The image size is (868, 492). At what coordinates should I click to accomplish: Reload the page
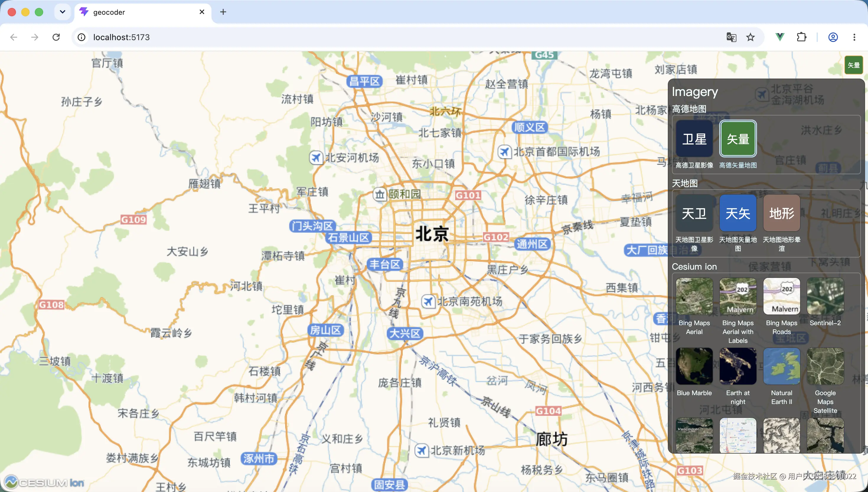tap(56, 37)
